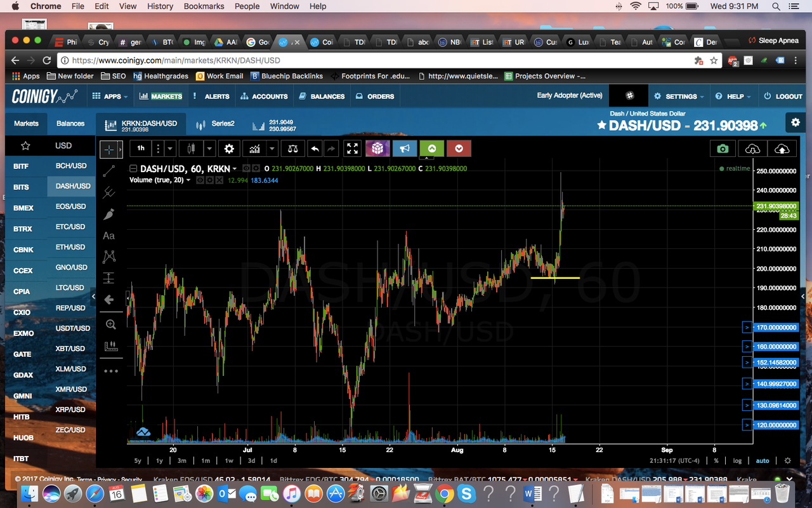Take a chart snapshot with camera icon
This screenshot has height=508, width=812.
coord(723,149)
